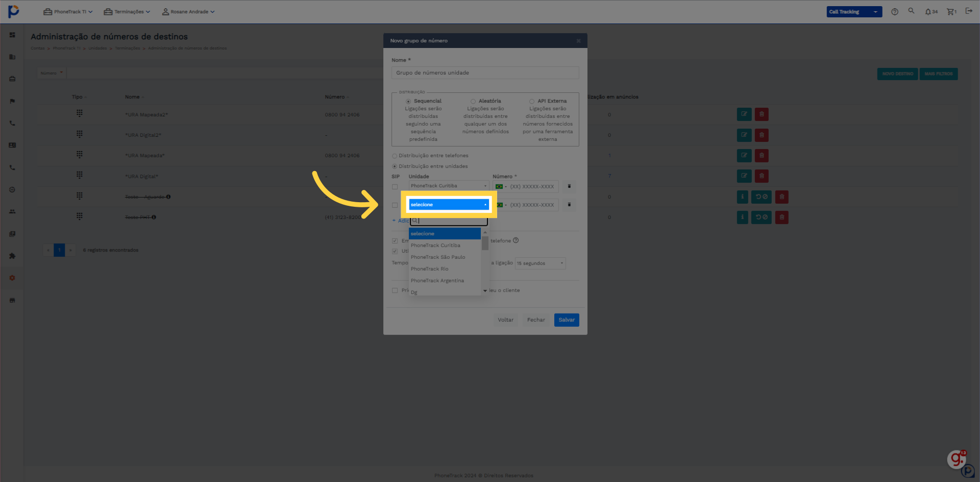This screenshot has height=482, width=980.
Task: Remove the second unit row with trash
Action: point(569,205)
